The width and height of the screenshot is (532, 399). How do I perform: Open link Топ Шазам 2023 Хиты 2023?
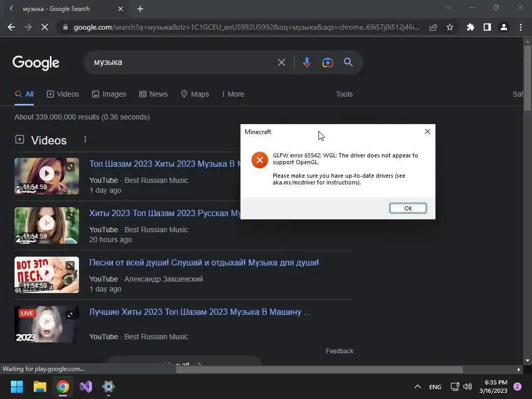click(165, 164)
